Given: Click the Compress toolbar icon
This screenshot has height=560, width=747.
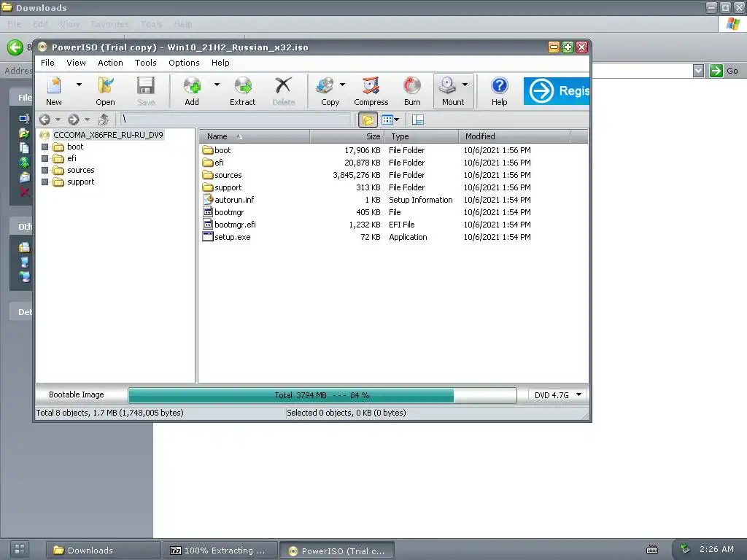Looking at the screenshot, I should 371,91.
